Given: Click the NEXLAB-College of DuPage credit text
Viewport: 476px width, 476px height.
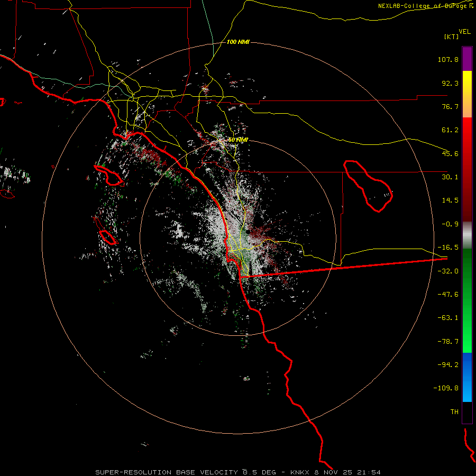Looking at the screenshot, I should [422, 6].
